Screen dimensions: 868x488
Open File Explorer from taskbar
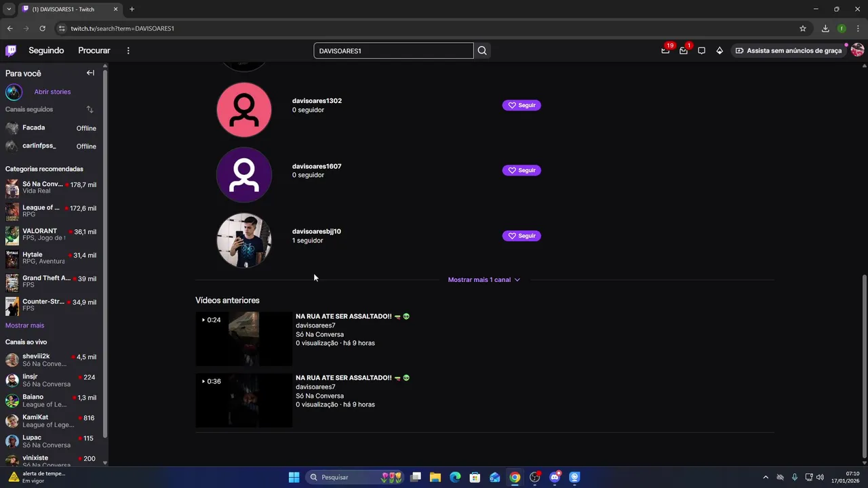pos(435,477)
